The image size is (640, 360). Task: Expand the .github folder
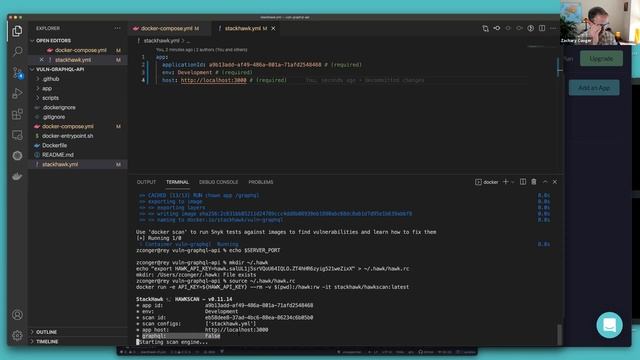tap(51, 79)
